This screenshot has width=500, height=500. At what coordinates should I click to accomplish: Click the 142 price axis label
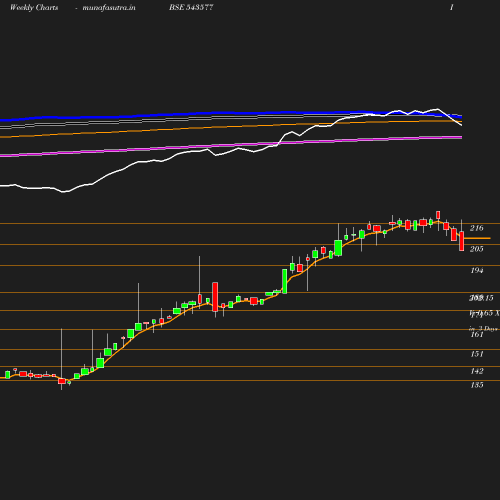click(x=477, y=371)
